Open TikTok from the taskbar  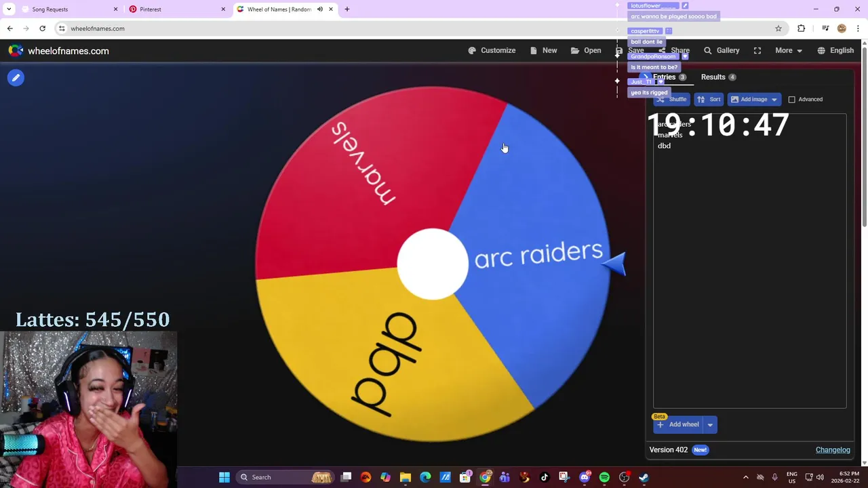coord(544,477)
